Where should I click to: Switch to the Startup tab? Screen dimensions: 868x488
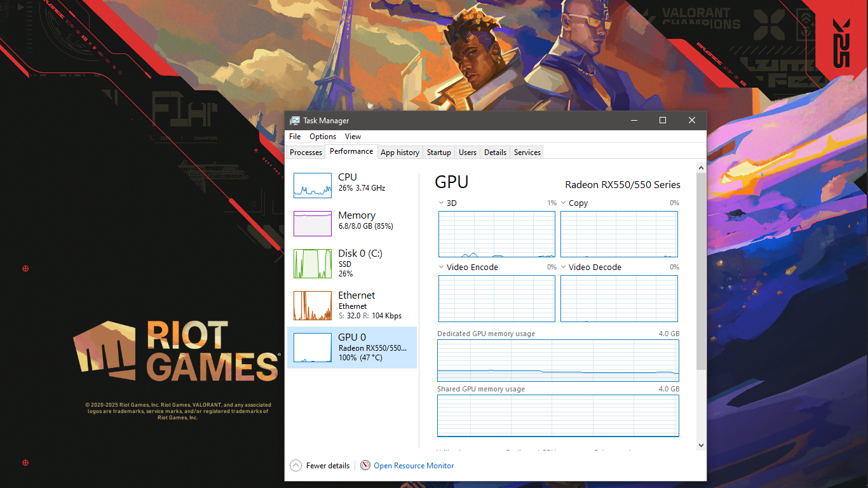[438, 152]
